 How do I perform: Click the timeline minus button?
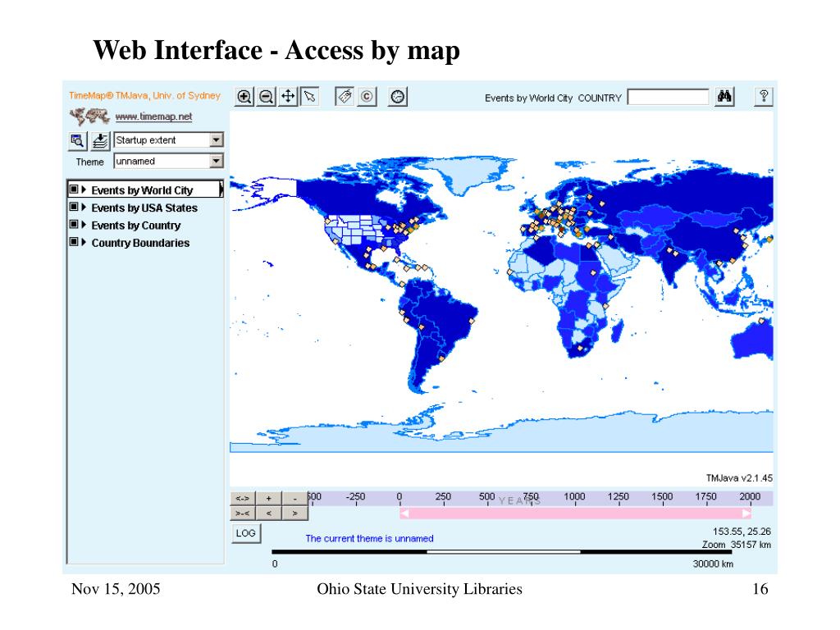[295, 499]
